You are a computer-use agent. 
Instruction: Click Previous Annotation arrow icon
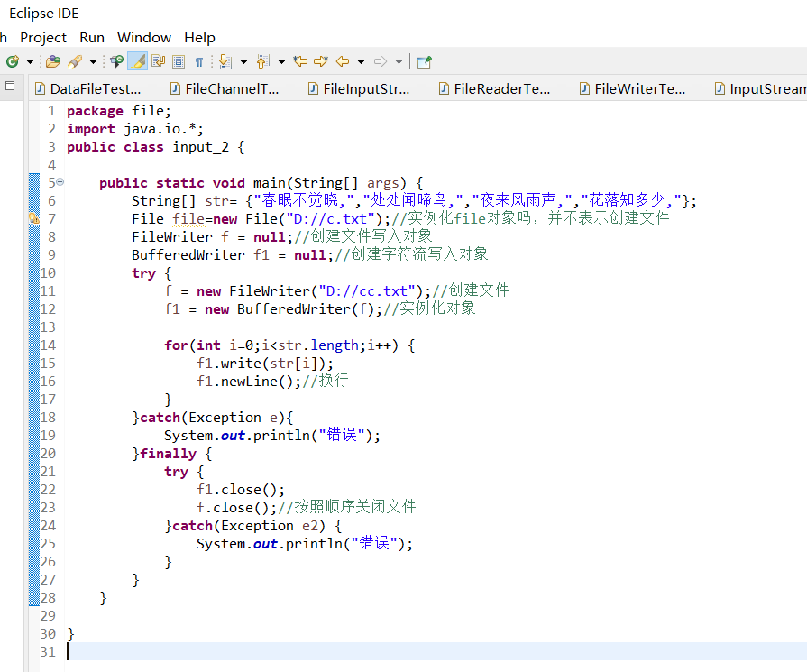[262, 61]
